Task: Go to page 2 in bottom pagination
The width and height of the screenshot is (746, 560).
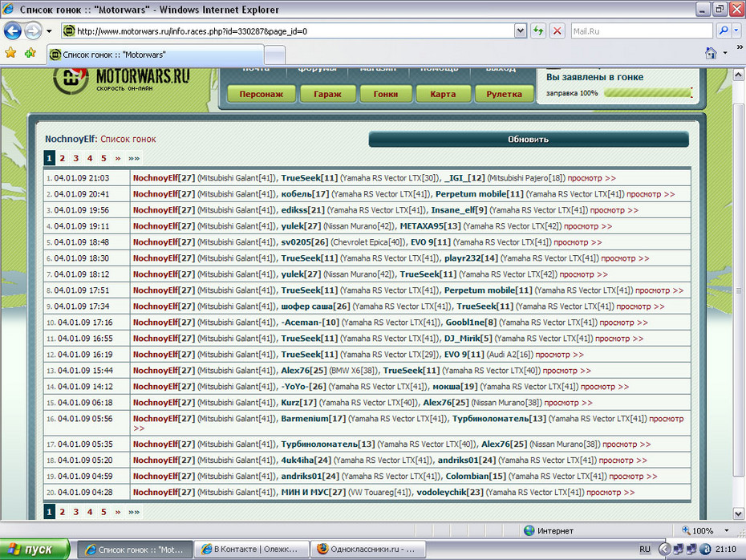Action: pos(63,512)
